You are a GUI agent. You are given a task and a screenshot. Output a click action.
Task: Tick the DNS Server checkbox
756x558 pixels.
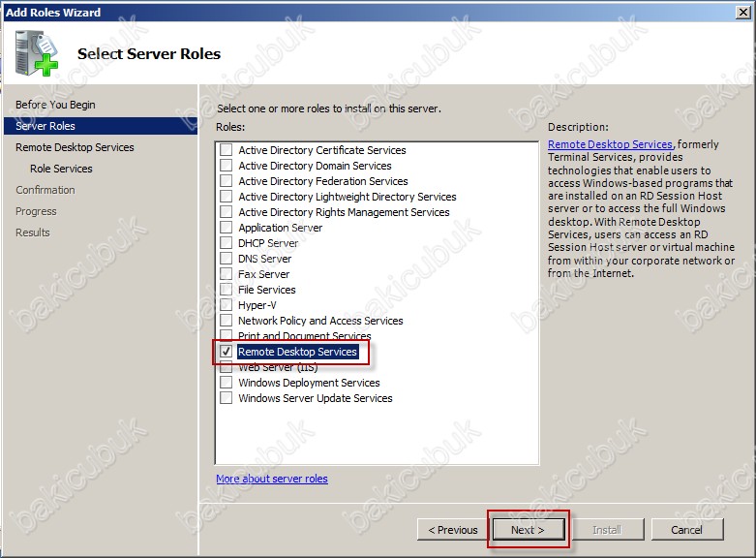pos(226,259)
